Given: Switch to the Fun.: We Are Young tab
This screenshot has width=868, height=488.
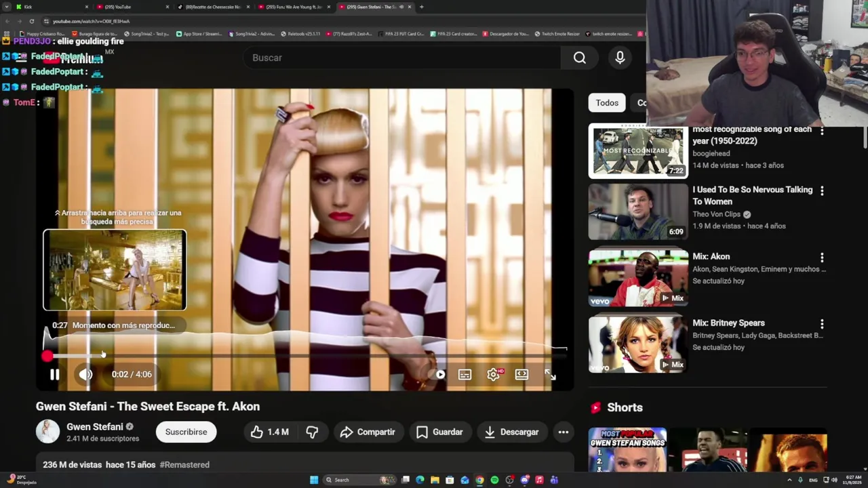Looking at the screenshot, I should pyautogui.click(x=293, y=7).
